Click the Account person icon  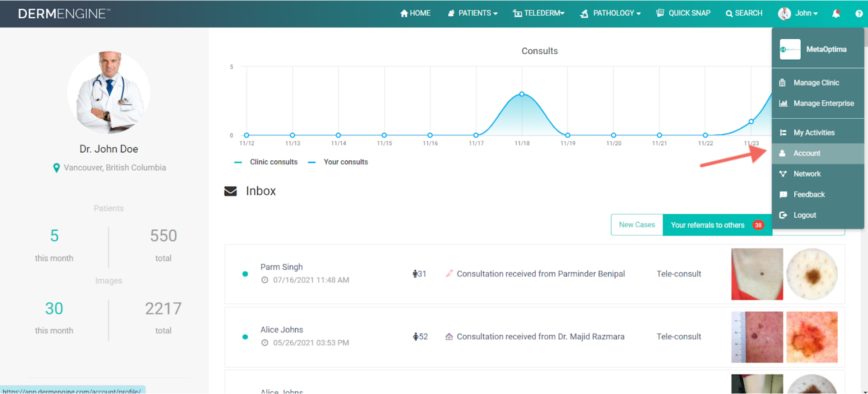pos(782,154)
